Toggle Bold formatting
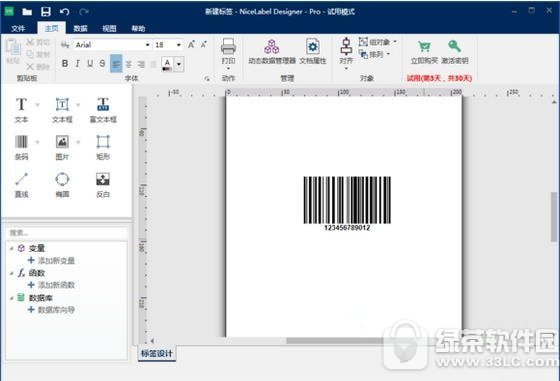Viewport: 560px width, 381px height. [65, 64]
